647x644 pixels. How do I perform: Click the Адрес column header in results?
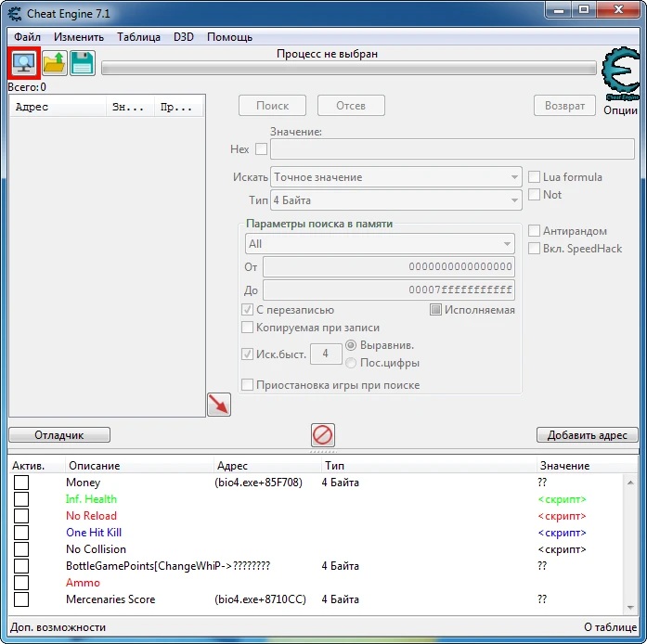pyautogui.click(x=58, y=108)
